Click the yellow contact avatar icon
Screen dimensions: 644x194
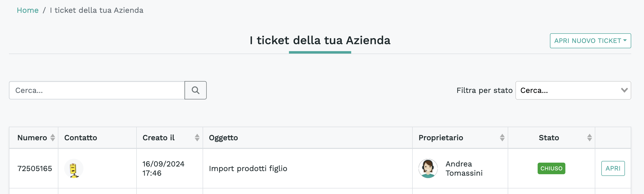[74, 169]
